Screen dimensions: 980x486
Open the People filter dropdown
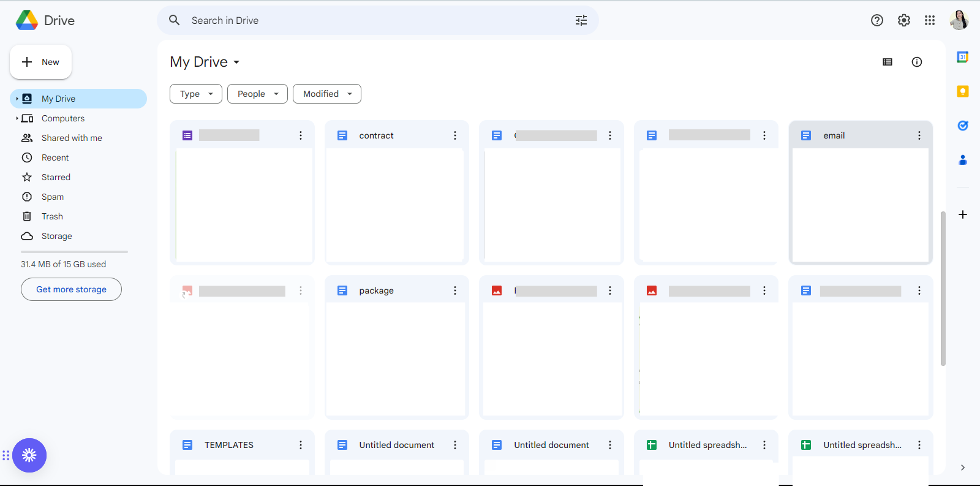point(257,94)
